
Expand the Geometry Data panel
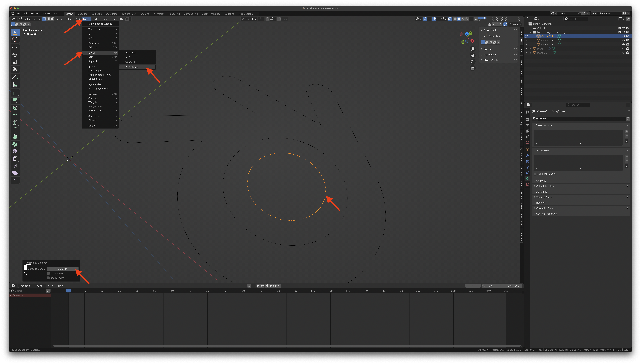(x=581, y=208)
